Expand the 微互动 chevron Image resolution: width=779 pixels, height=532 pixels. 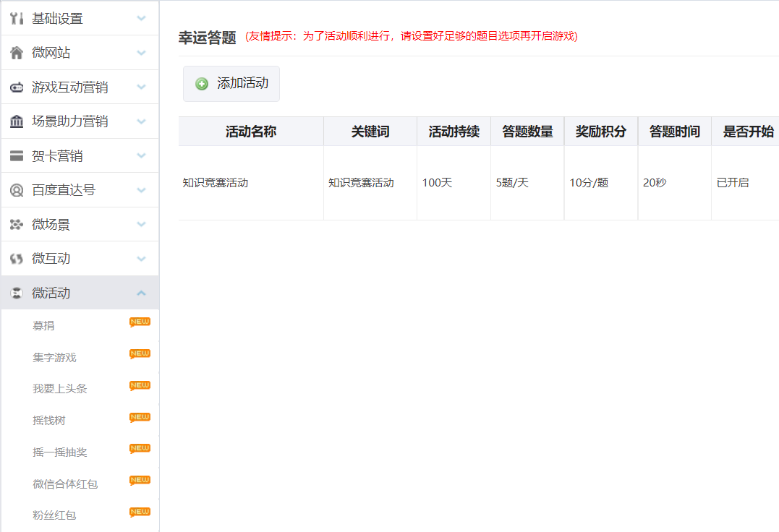[x=141, y=259]
